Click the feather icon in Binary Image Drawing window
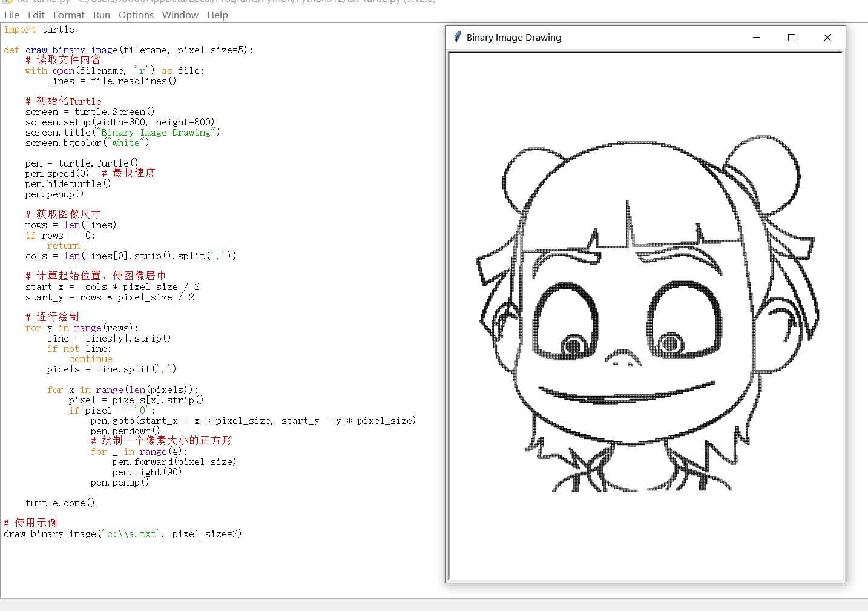 click(x=458, y=38)
